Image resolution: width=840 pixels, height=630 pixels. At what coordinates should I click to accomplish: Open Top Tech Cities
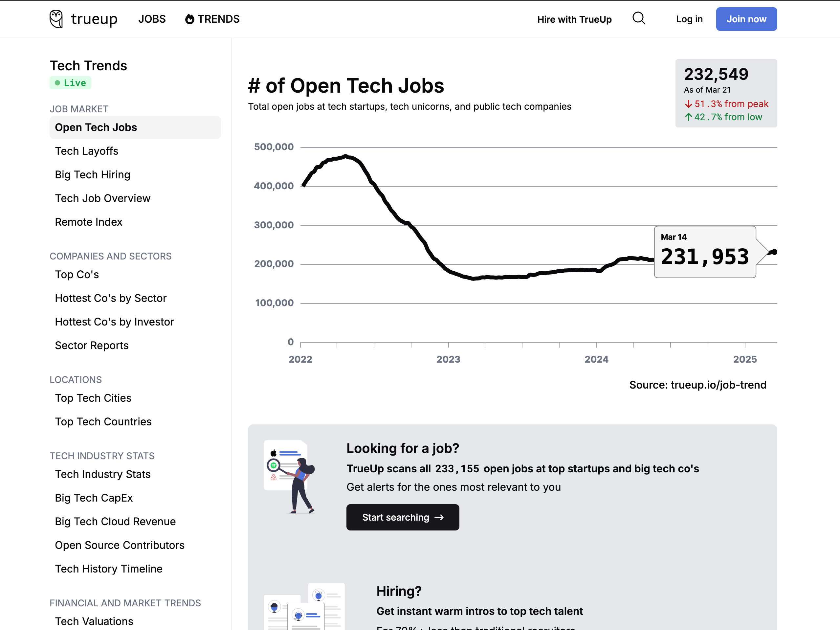[93, 398]
